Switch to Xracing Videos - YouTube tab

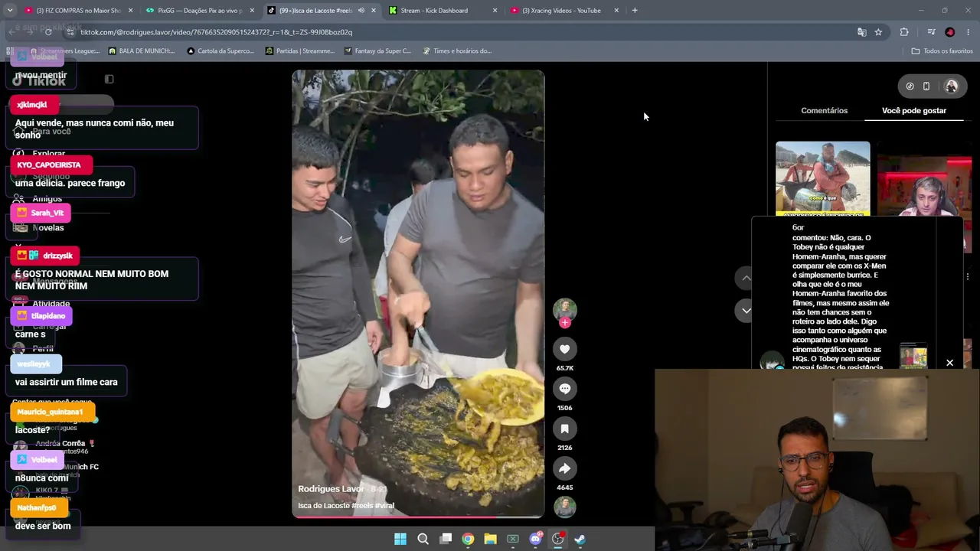click(563, 11)
